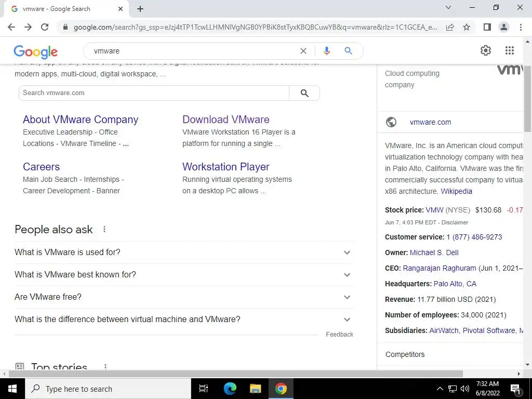Reload the page
Screen dimensions: 532x399
click(45, 27)
